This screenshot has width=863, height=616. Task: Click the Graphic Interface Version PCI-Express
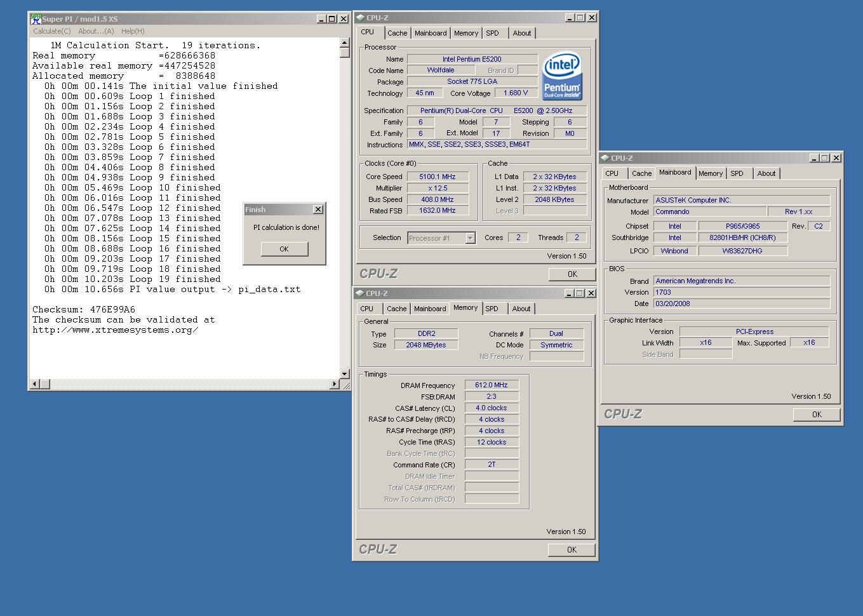tap(754, 331)
